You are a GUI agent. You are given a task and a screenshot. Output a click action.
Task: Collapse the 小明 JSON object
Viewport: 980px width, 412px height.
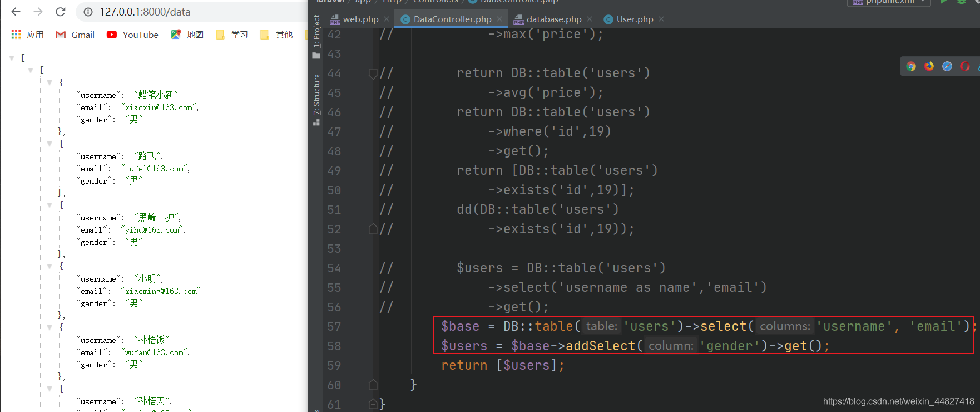(50, 266)
